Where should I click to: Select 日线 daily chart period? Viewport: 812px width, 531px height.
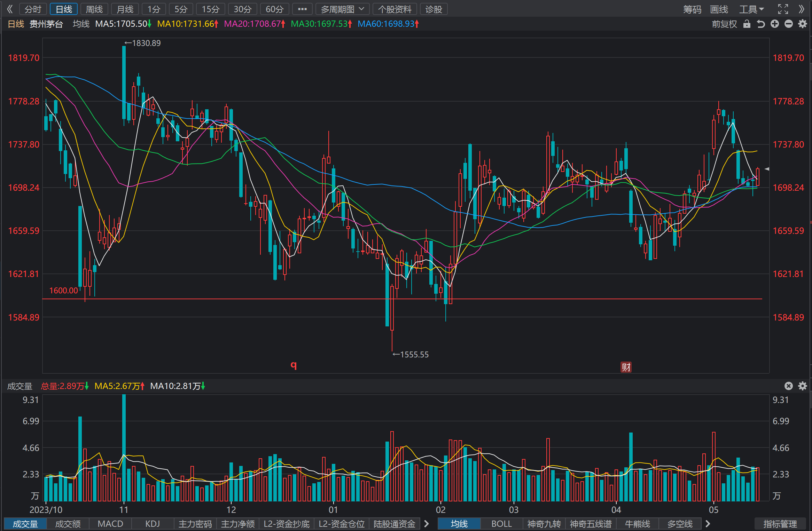click(64, 9)
